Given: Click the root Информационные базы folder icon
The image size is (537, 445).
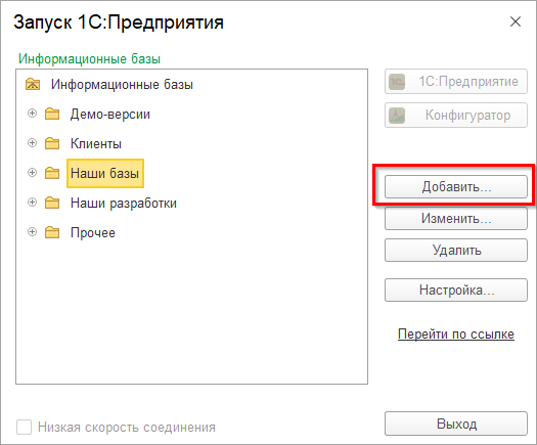Looking at the screenshot, I should (x=33, y=84).
